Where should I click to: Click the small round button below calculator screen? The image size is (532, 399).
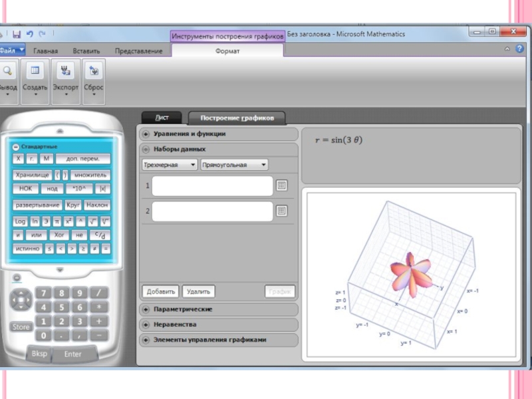(x=17, y=277)
